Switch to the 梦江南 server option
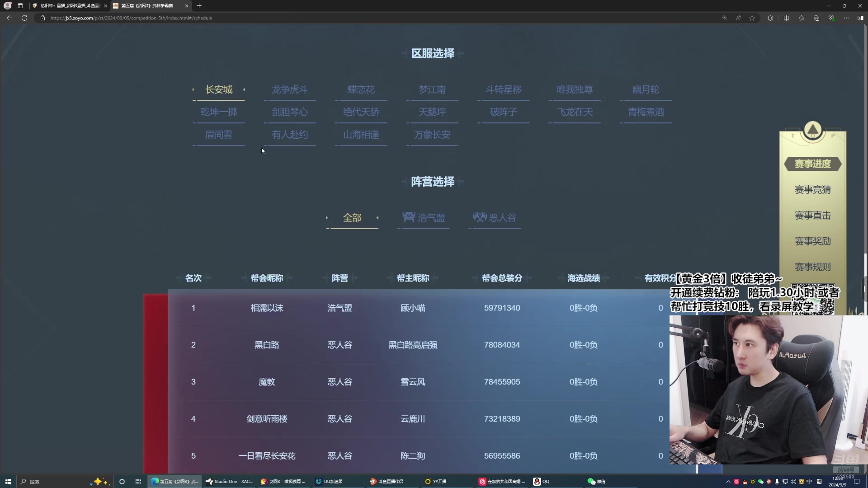 click(432, 89)
